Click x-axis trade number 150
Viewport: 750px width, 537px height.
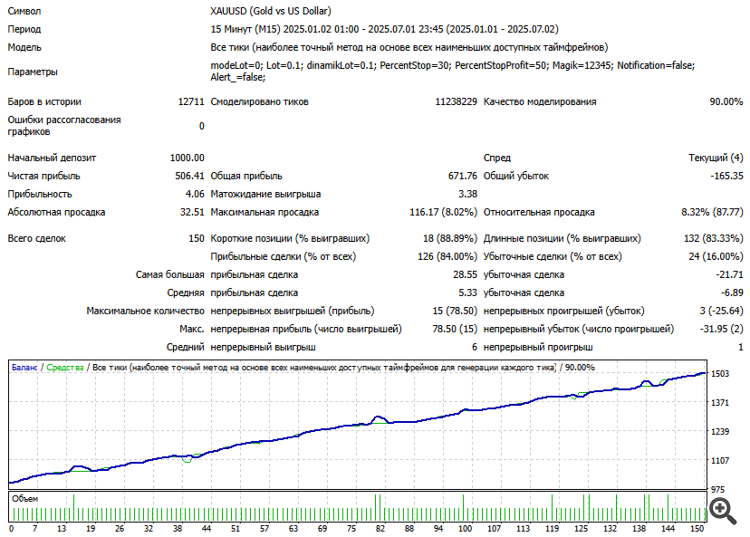[x=697, y=529]
